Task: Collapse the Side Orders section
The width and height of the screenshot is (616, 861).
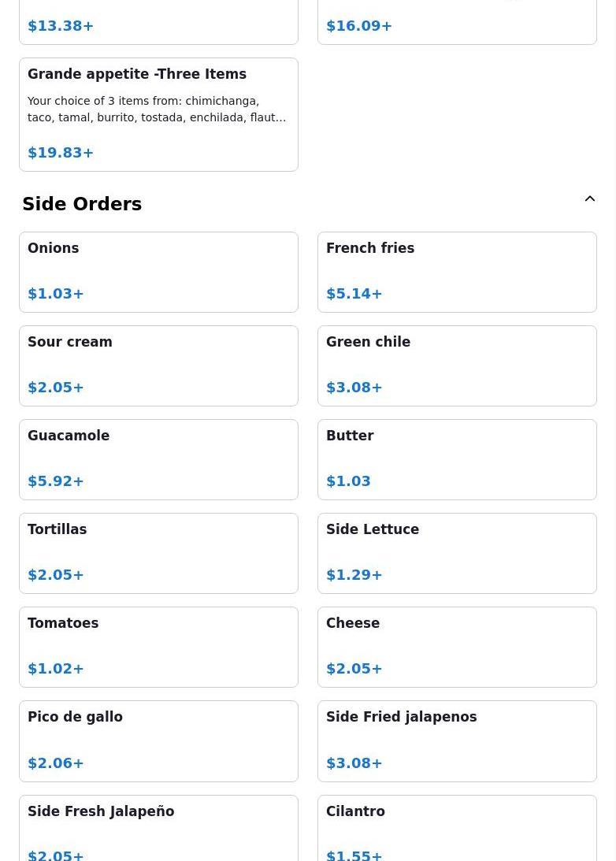Action: [x=589, y=199]
